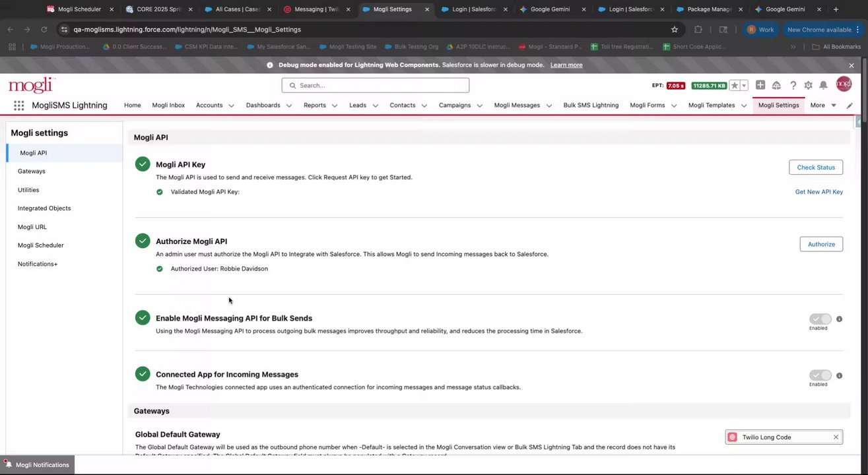Expand the Mogli Forms nav dropdown chevron
Screen dimensions: 868x475
(674, 106)
